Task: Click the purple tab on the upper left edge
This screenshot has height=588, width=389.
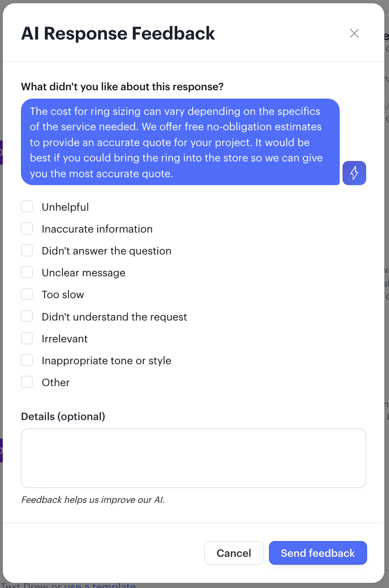Action: (x=2, y=153)
